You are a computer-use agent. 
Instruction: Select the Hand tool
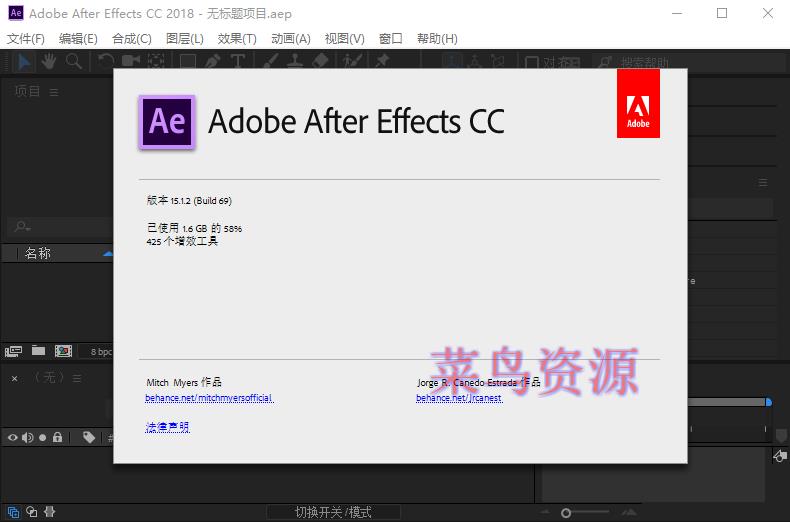click(49, 61)
